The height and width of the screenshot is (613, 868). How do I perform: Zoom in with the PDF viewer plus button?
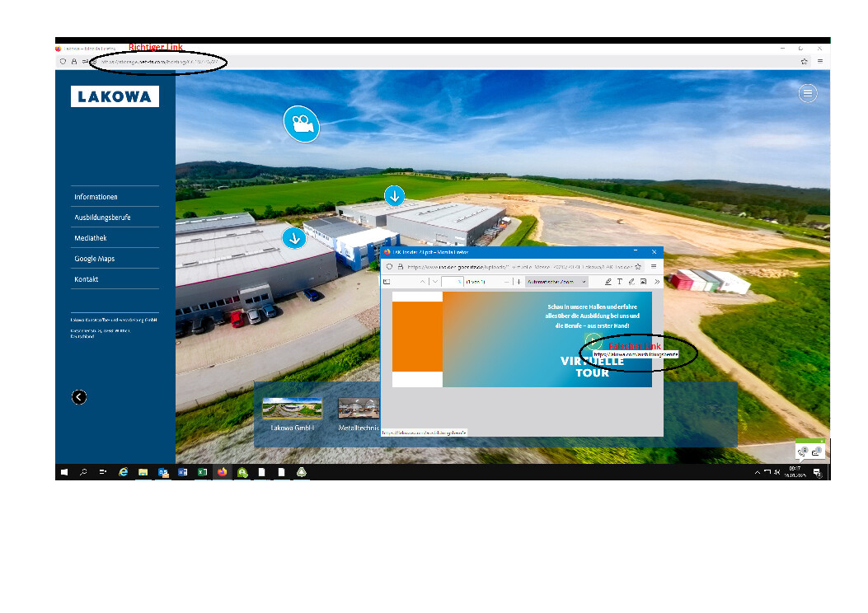(518, 282)
